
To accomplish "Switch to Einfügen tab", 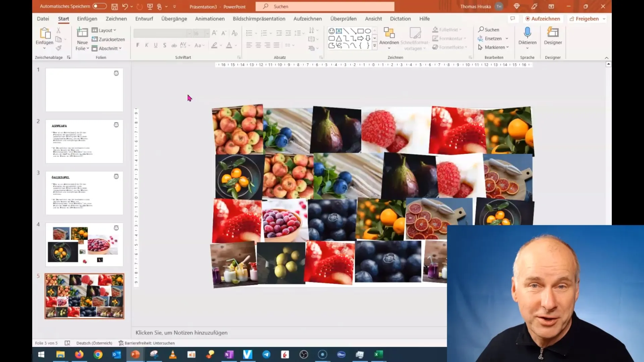I will [x=87, y=19].
